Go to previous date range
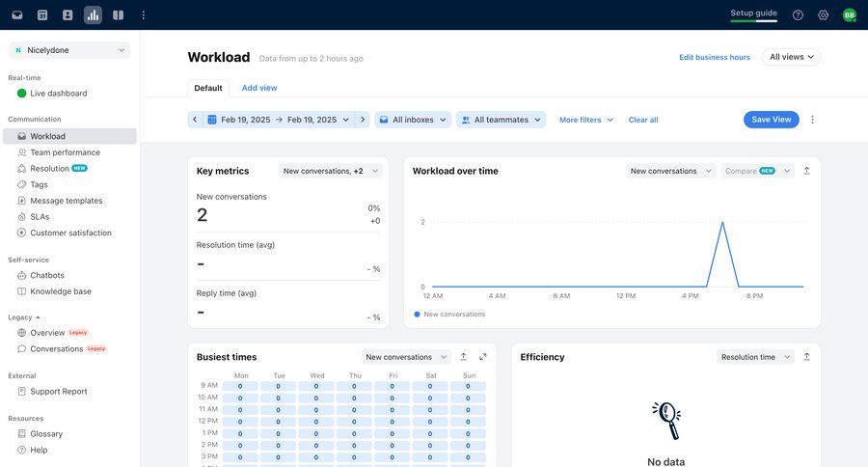Screen dimensions: 868x467 tap(195, 120)
